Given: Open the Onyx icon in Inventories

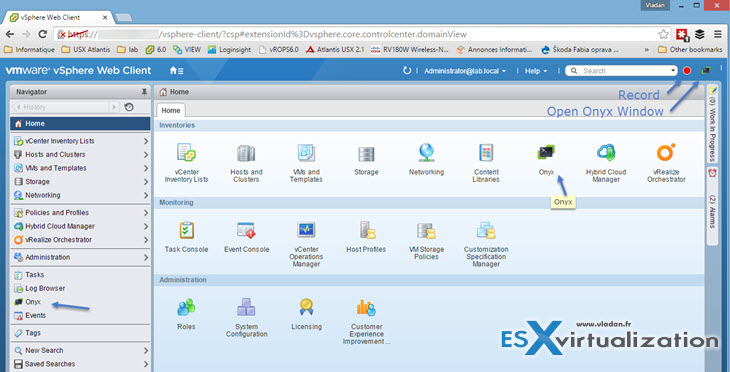Looking at the screenshot, I should (546, 152).
